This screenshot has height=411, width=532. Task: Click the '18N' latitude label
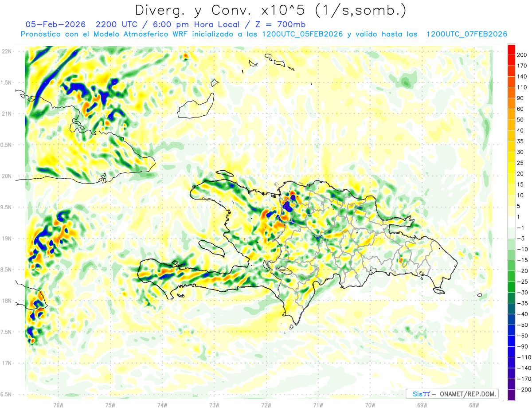[x=7, y=301]
